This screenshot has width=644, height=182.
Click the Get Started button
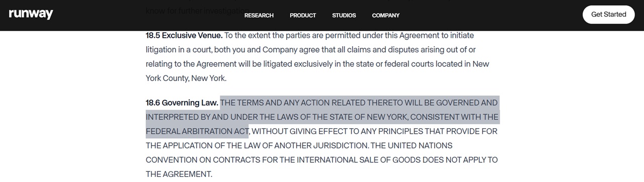(609, 14)
